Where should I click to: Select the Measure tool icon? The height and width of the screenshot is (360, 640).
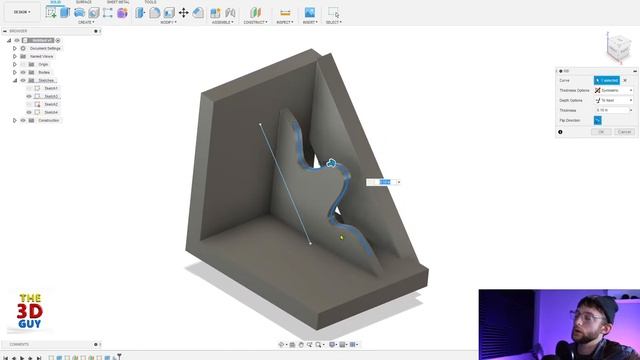pyautogui.click(x=285, y=13)
